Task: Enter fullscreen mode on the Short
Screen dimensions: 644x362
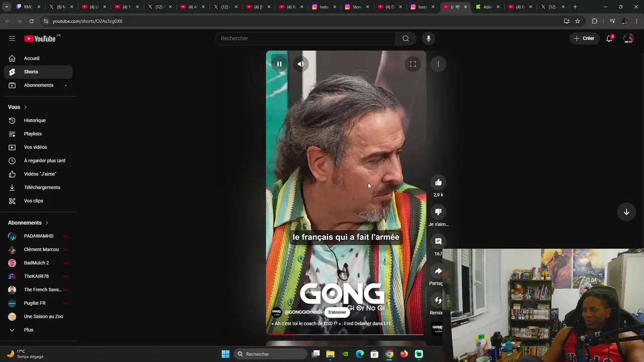Action: [413, 64]
